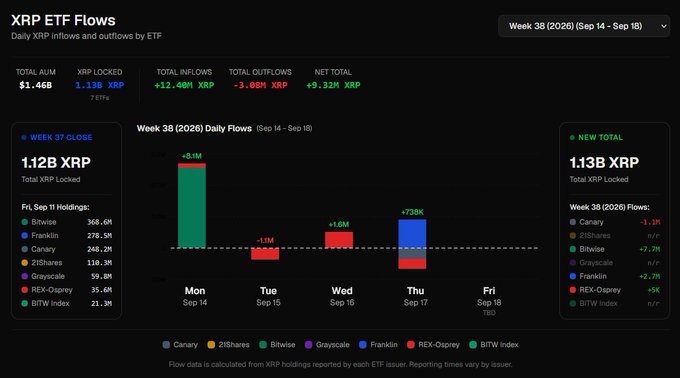The image size is (680, 378).
Task: Click the Canary 248.2M holdings row
Action: [66, 249]
